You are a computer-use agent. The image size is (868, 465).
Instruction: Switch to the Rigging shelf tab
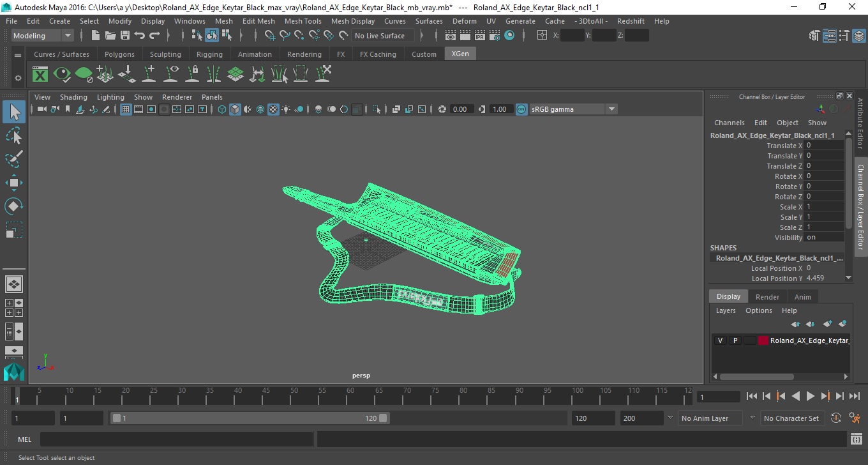pos(209,54)
